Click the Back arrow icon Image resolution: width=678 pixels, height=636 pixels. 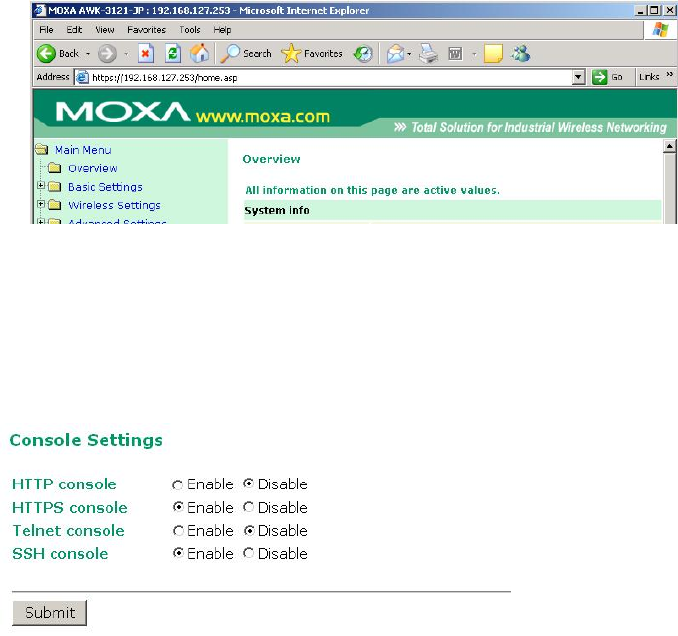46,54
